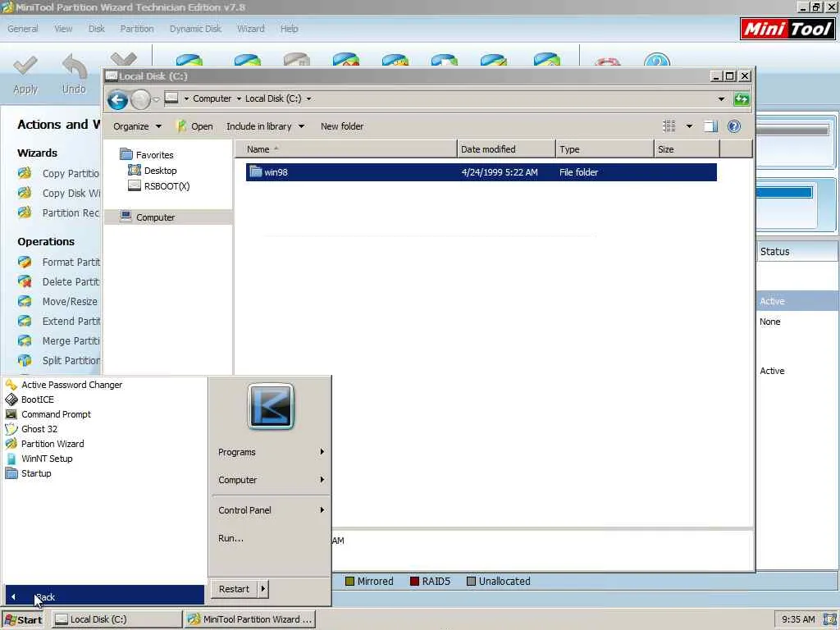Launch Active Password Changer from Start menu
Image resolution: width=840 pixels, height=630 pixels.
click(x=71, y=385)
